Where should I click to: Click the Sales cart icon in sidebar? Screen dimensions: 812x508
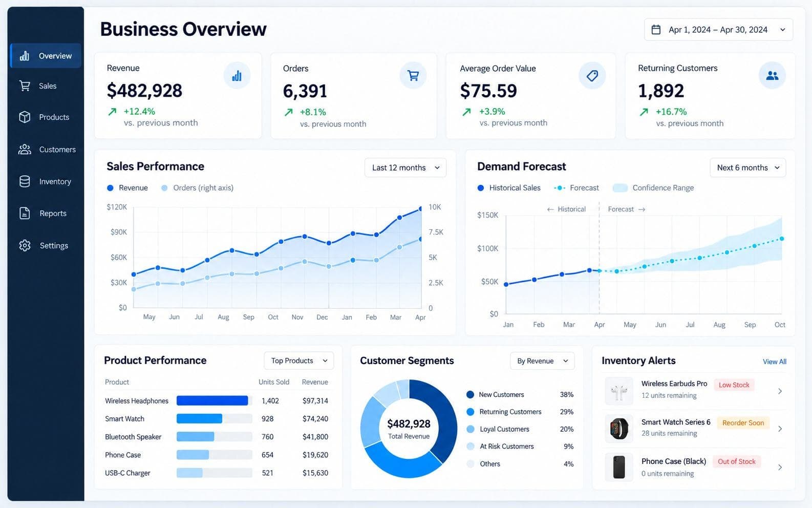pos(25,86)
